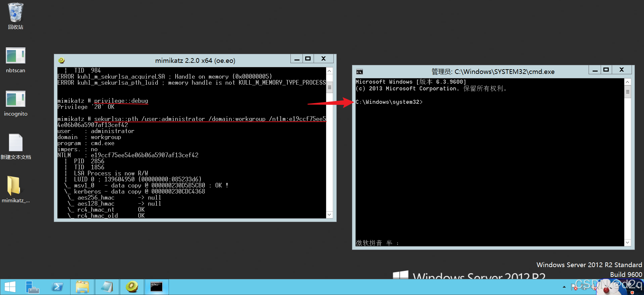Image resolution: width=644 pixels, height=295 pixels.
Task: Click the privilege::debug command text
Action: click(121, 101)
